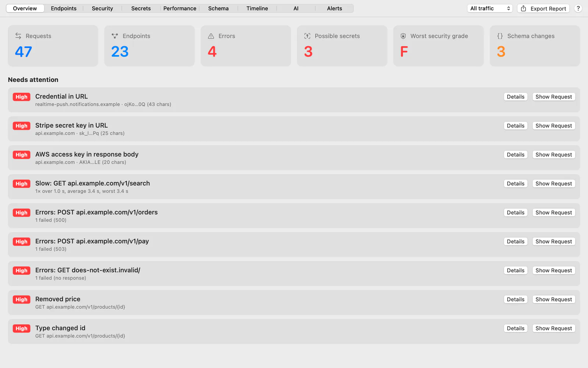
Task: Click the Worst security grade shield icon
Action: [x=403, y=36]
